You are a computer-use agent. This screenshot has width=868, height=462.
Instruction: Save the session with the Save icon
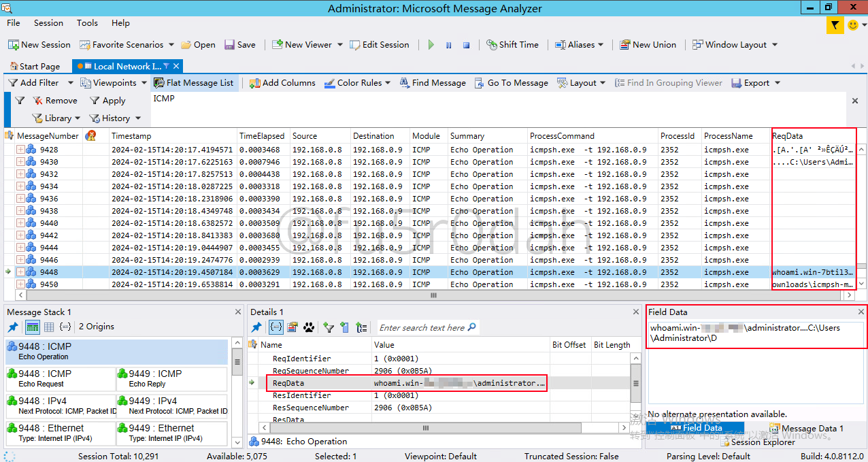229,45
